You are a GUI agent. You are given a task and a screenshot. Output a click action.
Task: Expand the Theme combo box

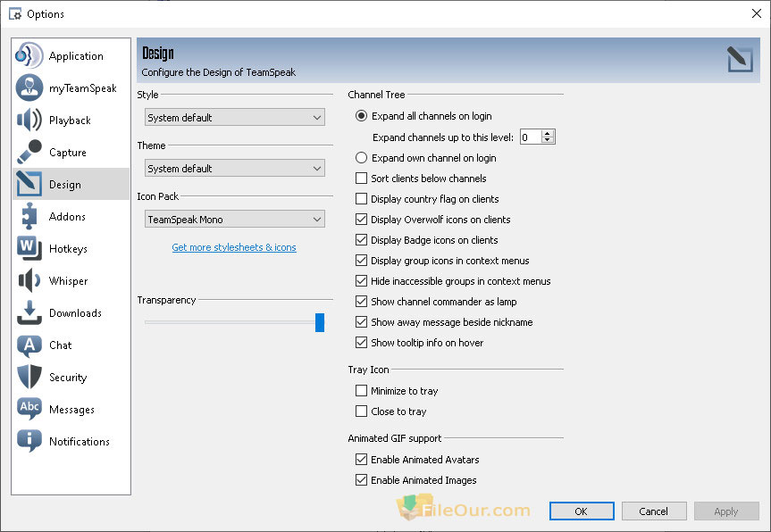coord(235,169)
